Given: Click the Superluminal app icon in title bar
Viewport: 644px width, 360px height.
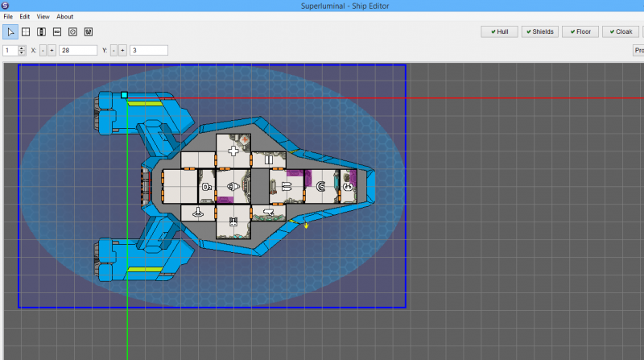Looking at the screenshot, I should pyautogui.click(x=6, y=6).
